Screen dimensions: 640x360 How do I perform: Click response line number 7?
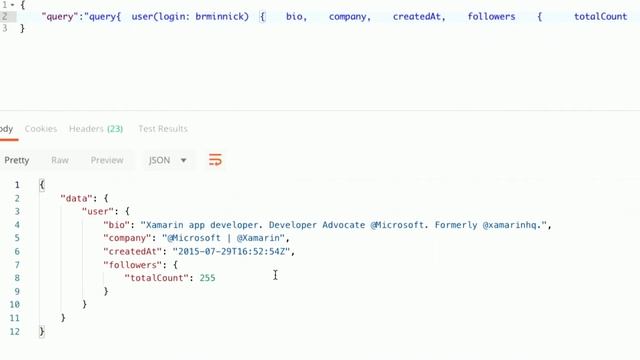tap(17, 265)
